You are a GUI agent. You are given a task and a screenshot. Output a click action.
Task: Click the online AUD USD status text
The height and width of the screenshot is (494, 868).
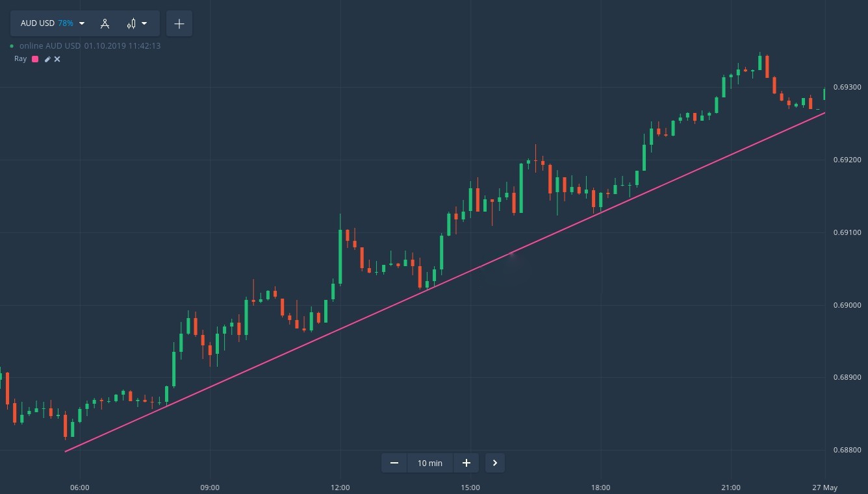(x=49, y=46)
